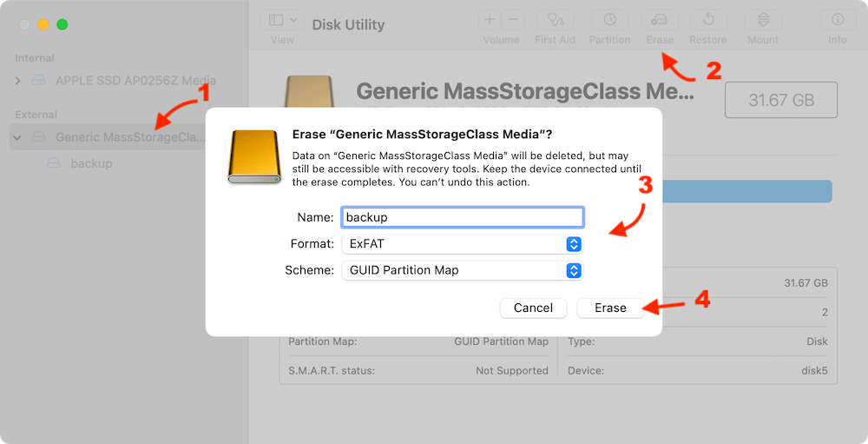868x444 pixels.
Task: Click the sidebar View icon
Action: click(x=276, y=21)
